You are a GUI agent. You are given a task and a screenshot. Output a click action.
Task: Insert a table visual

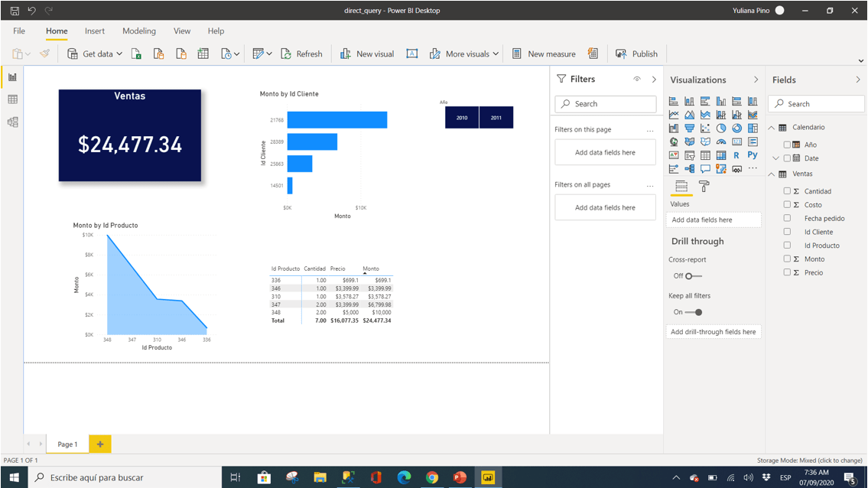(x=706, y=155)
